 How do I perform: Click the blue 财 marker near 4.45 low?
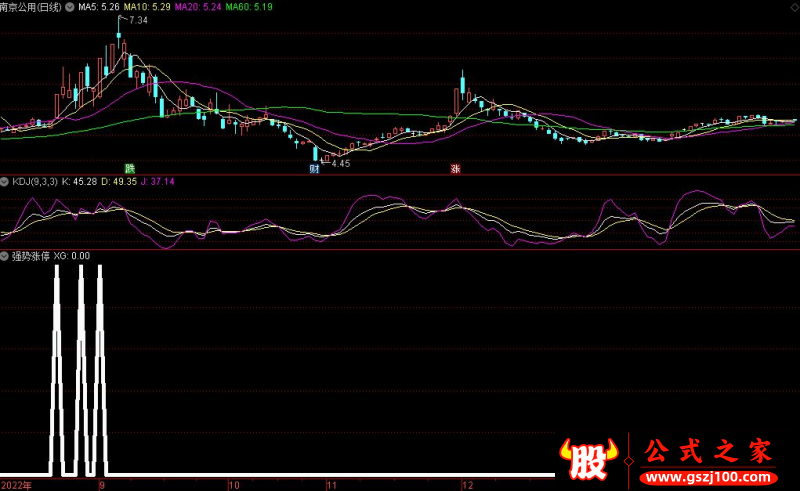[x=315, y=168]
